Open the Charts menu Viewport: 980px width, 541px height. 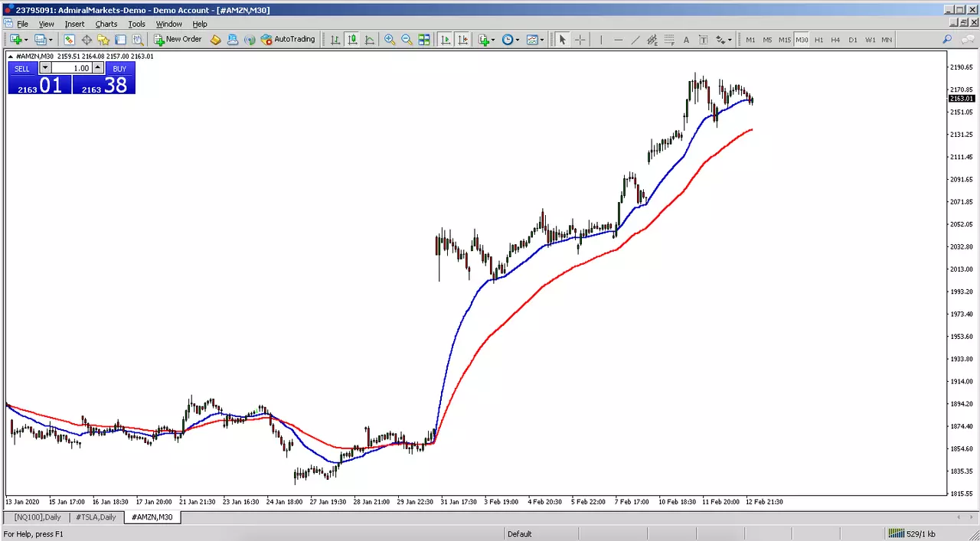(x=106, y=24)
